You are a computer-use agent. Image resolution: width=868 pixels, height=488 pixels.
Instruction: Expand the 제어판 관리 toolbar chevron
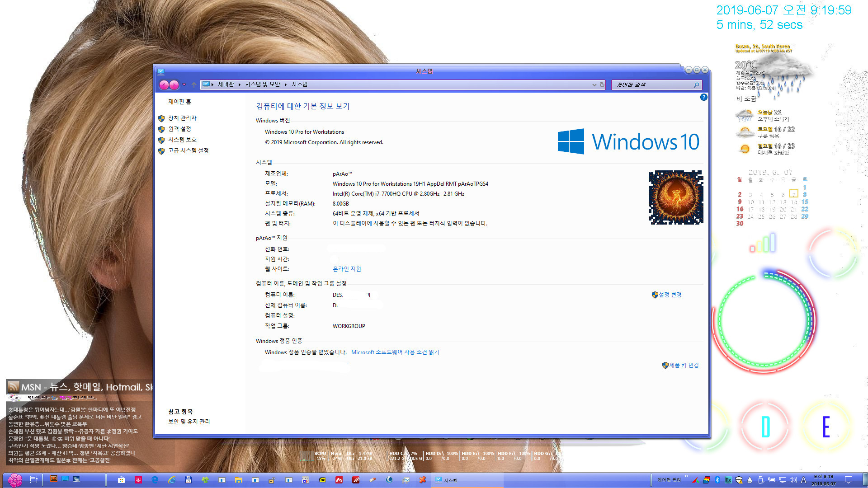pyautogui.click(x=686, y=477)
